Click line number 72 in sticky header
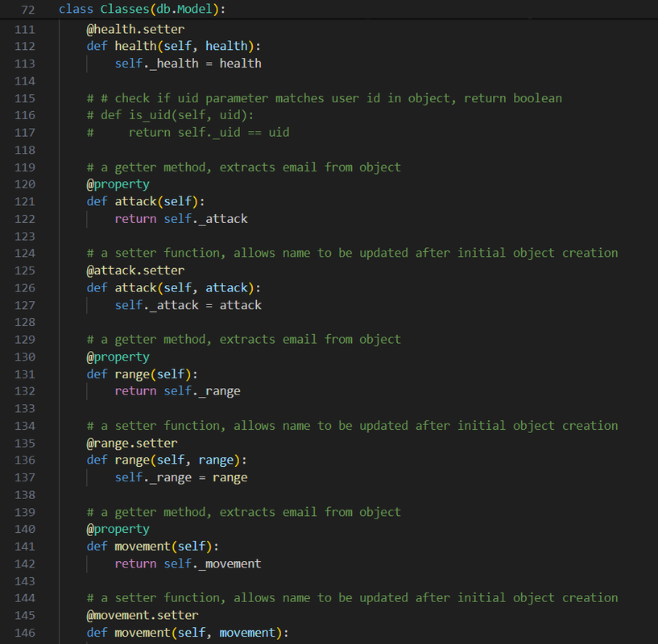Screen dimensions: 658x644 pyautogui.click(x=28, y=9)
